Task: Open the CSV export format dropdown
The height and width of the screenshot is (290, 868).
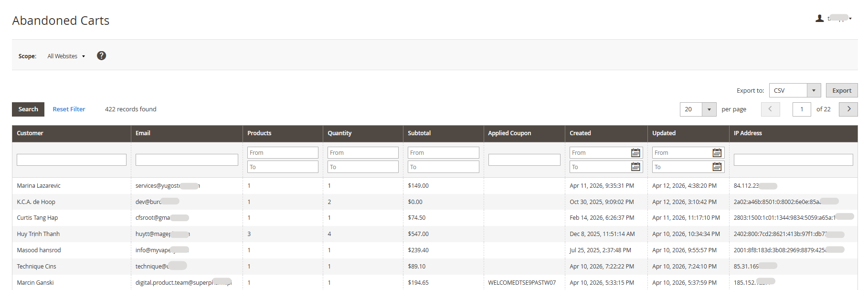Action: (795, 90)
